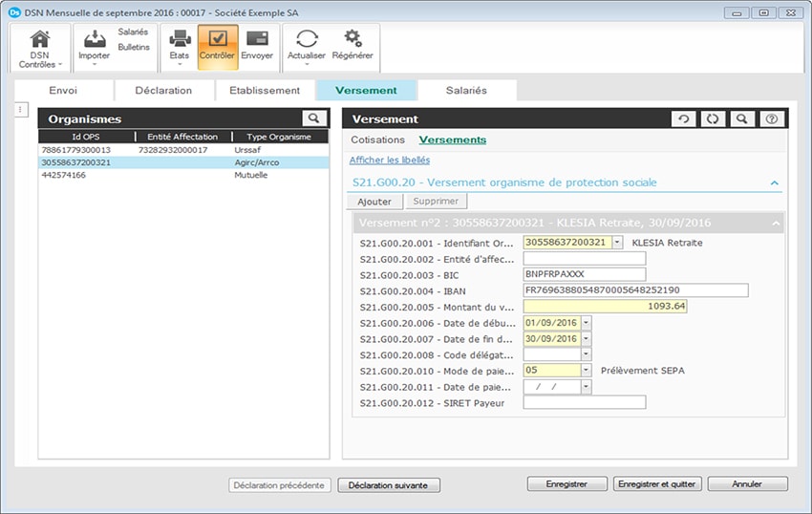Click the magnifier icon in Versement header
Screen dimensions: 812x514
tap(741, 119)
